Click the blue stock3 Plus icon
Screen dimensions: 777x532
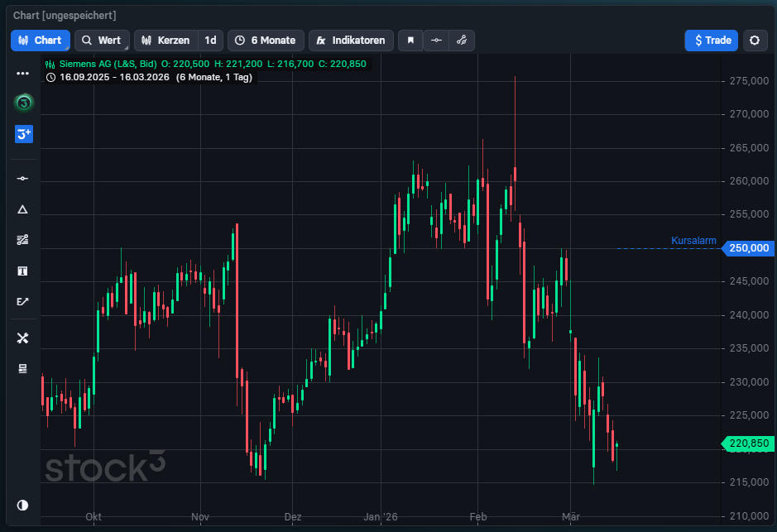tap(23, 133)
